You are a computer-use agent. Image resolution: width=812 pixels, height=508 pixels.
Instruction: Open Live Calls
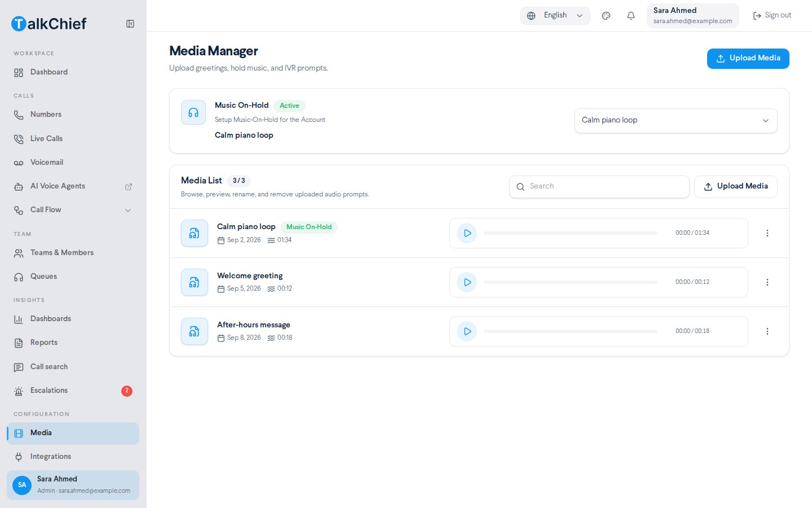pos(73,139)
